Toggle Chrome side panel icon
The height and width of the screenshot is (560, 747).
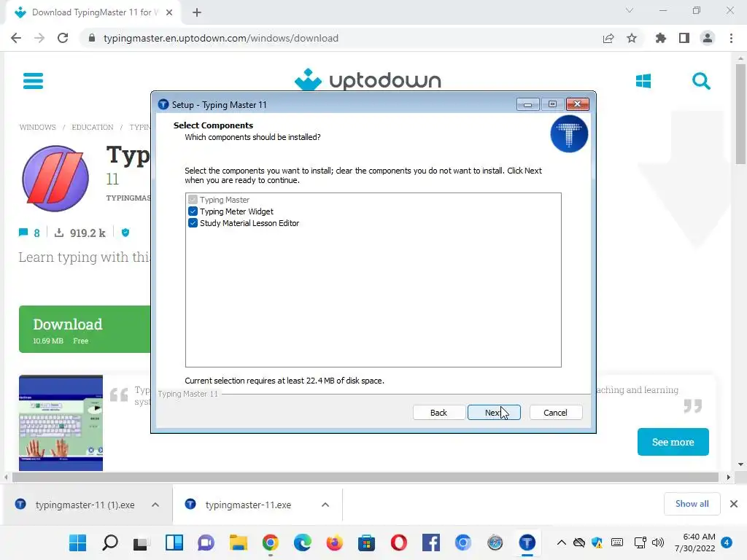click(684, 38)
